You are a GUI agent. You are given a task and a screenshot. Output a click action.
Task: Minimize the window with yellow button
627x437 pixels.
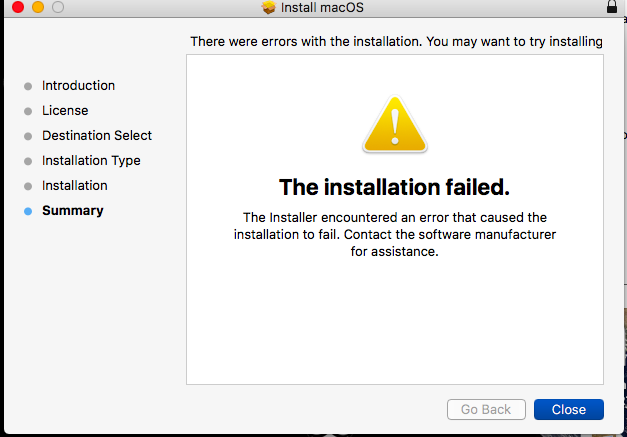(37, 8)
